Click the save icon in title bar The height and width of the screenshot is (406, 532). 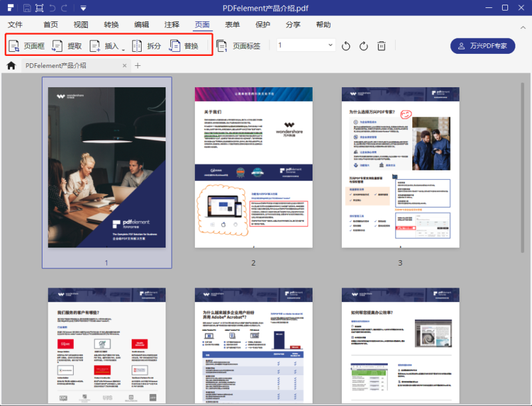point(27,8)
